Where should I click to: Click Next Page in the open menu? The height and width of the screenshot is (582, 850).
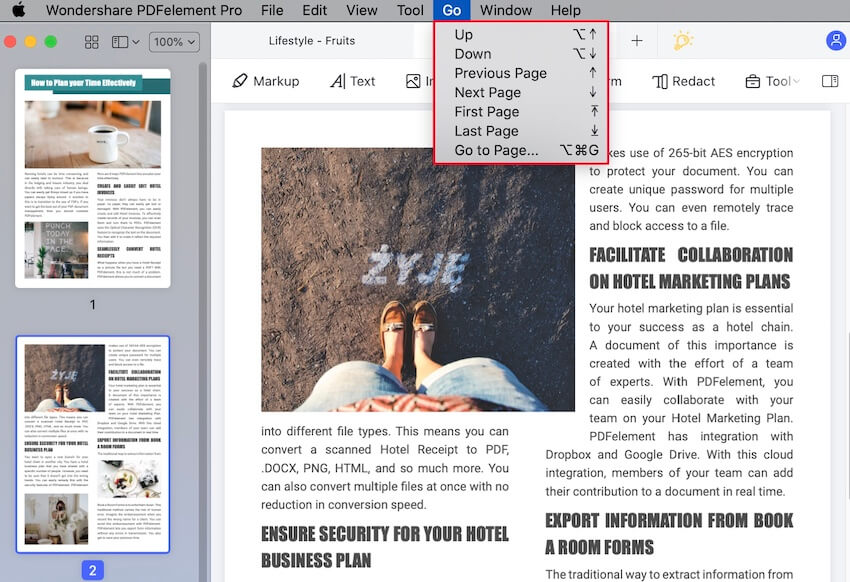coord(489,92)
